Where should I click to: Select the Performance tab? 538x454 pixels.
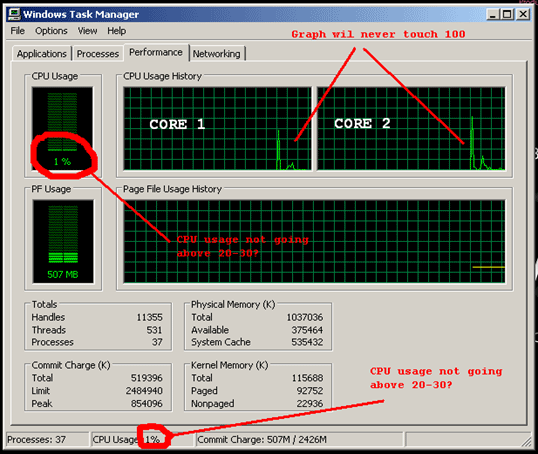coord(156,53)
